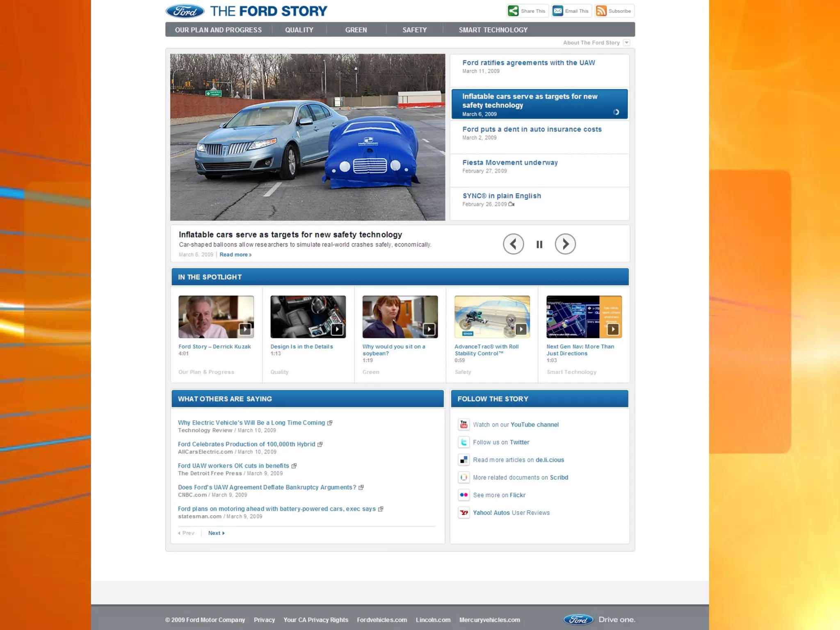
Task: Click the RSS Subscribe icon
Action: pyautogui.click(x=601, y=11)
